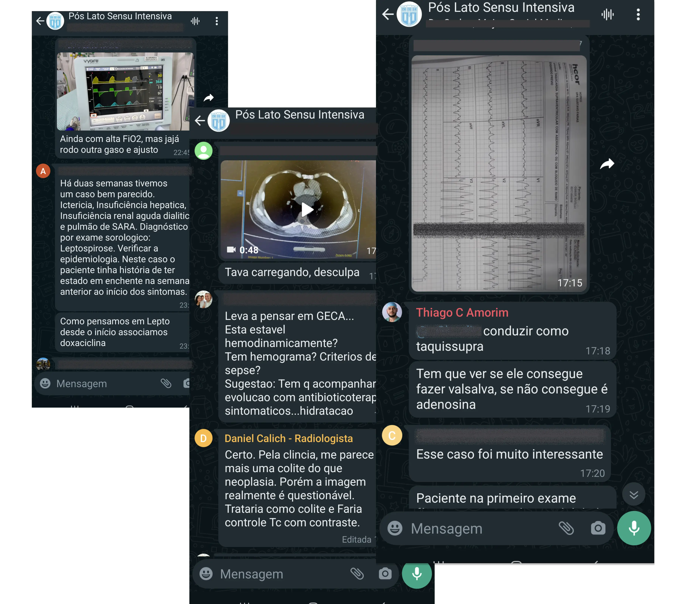Open the left chat title "Pós Lato Sensu Intensiva"
Screen dimensions: 700x604
(x=120, y=16)
